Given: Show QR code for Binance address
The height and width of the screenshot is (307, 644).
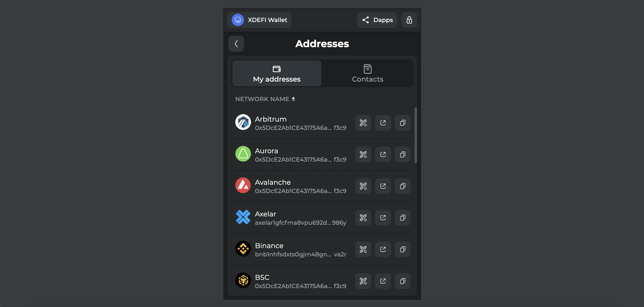Looking at the screenshot, I should pos(363,249).
